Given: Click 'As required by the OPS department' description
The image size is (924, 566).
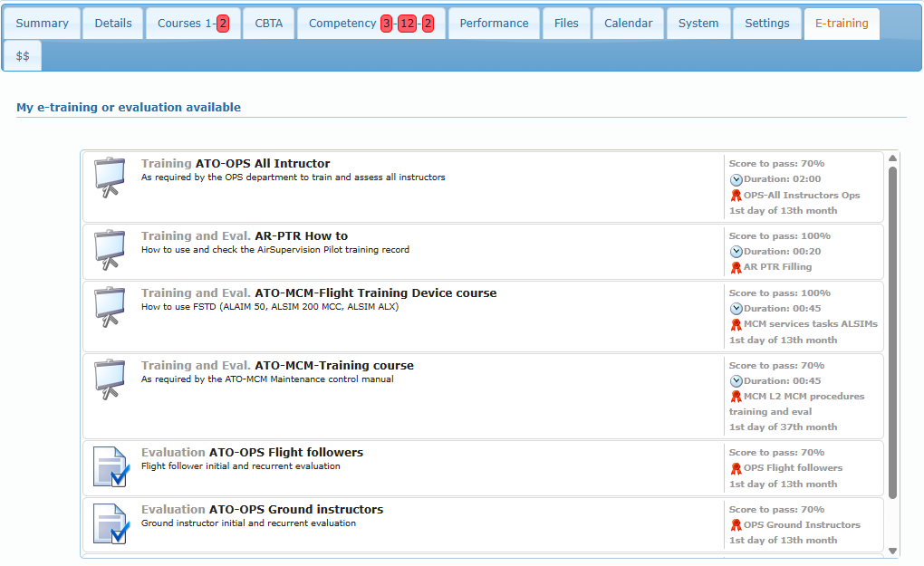Looking at the screenshot, I should click(293, 177).
